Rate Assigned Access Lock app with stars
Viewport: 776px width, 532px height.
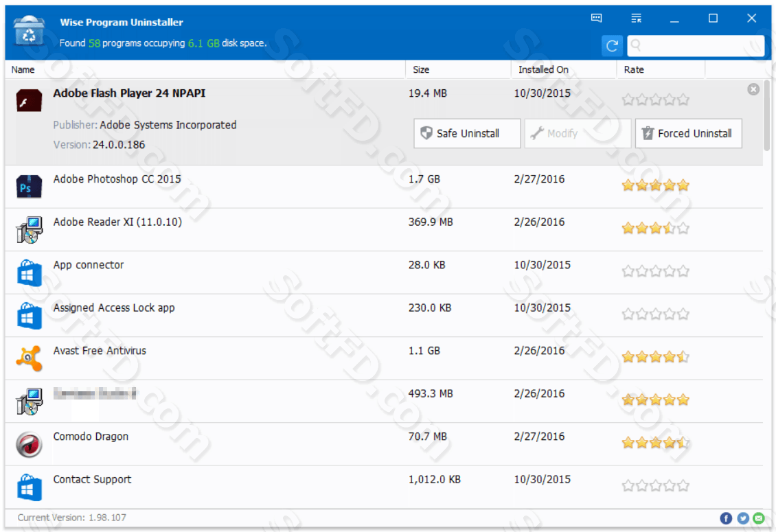655,314
